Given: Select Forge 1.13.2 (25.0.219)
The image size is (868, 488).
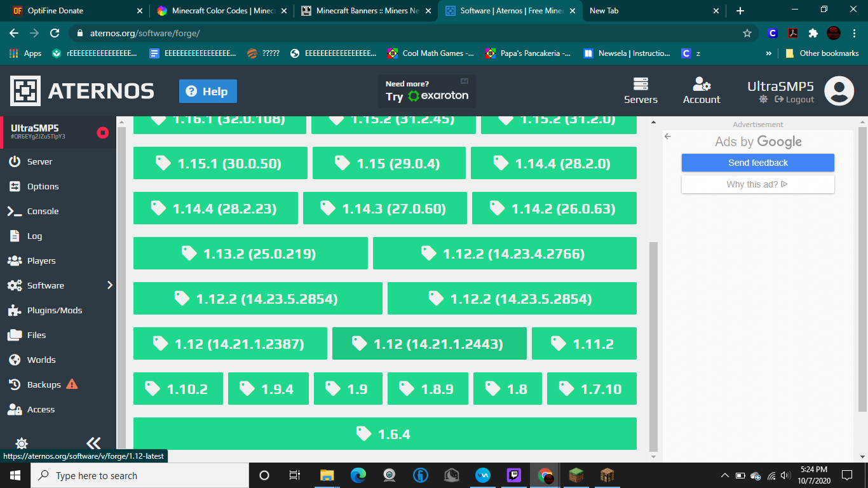Looking at the screenshot, I should pos(250,254).
